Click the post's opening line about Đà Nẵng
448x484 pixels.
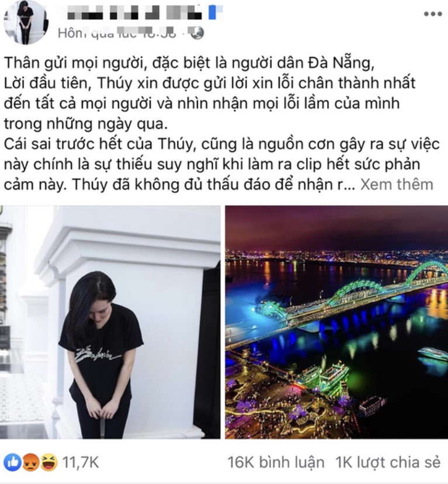(189, 63)
